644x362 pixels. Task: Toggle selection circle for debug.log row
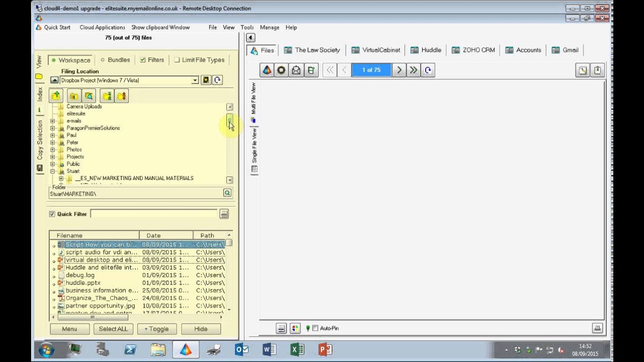54,276
